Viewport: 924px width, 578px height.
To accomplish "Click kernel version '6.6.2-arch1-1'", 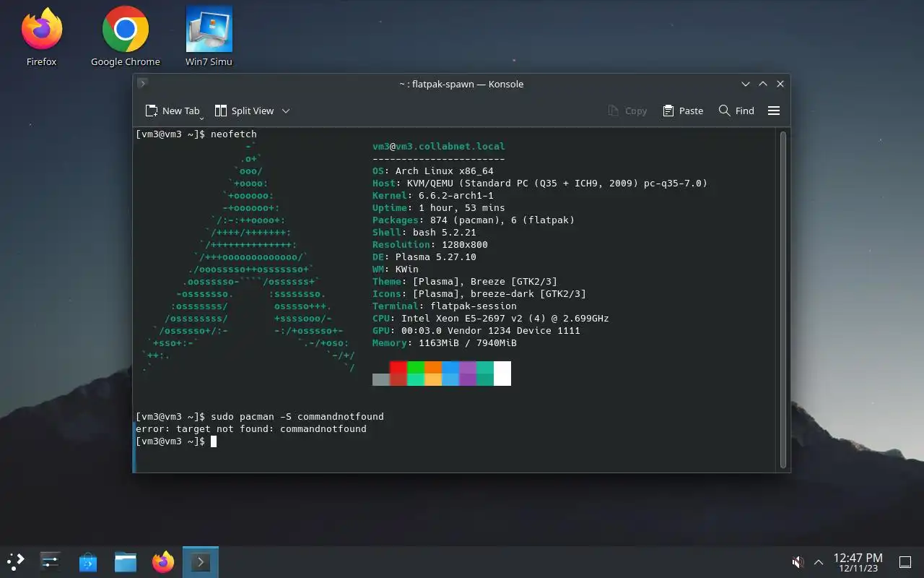I will click(x=456, y=195).
